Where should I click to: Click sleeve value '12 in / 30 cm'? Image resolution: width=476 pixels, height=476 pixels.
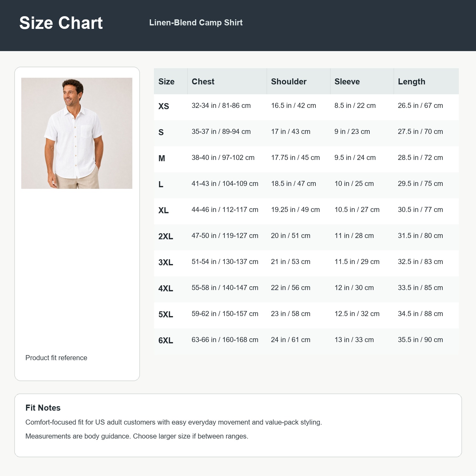tap(354, 288)
